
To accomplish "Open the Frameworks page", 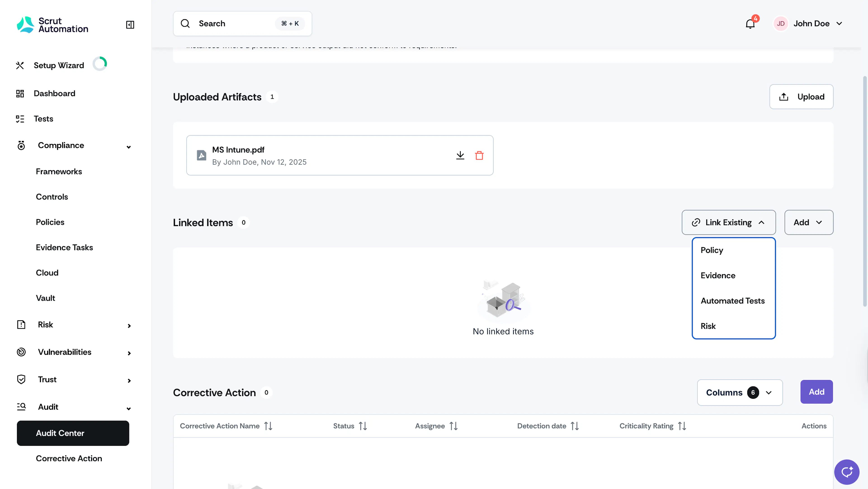I will [x=59, y=172].
